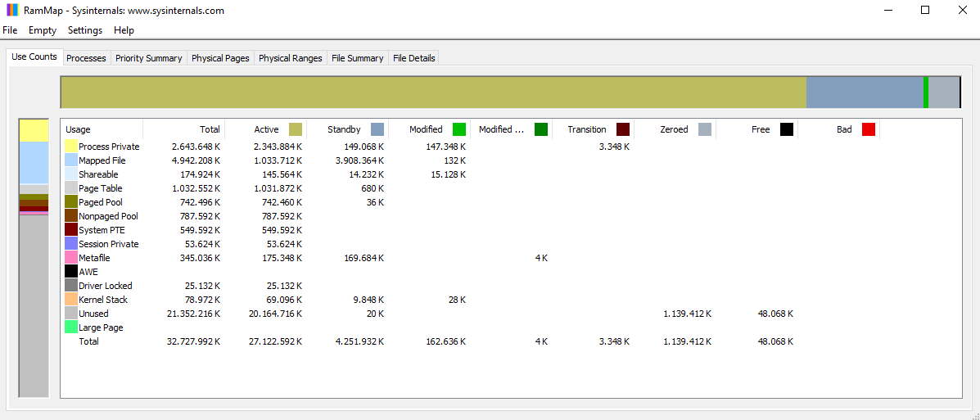Open the Settings menu
The height and width of the screenshot is (420, 980).
(85, 30)
